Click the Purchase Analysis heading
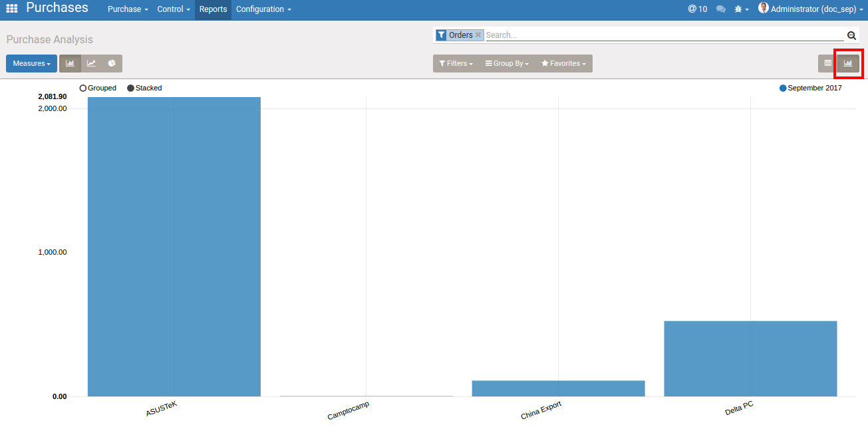This screenshot has width=868, height=427. [50, 39]
